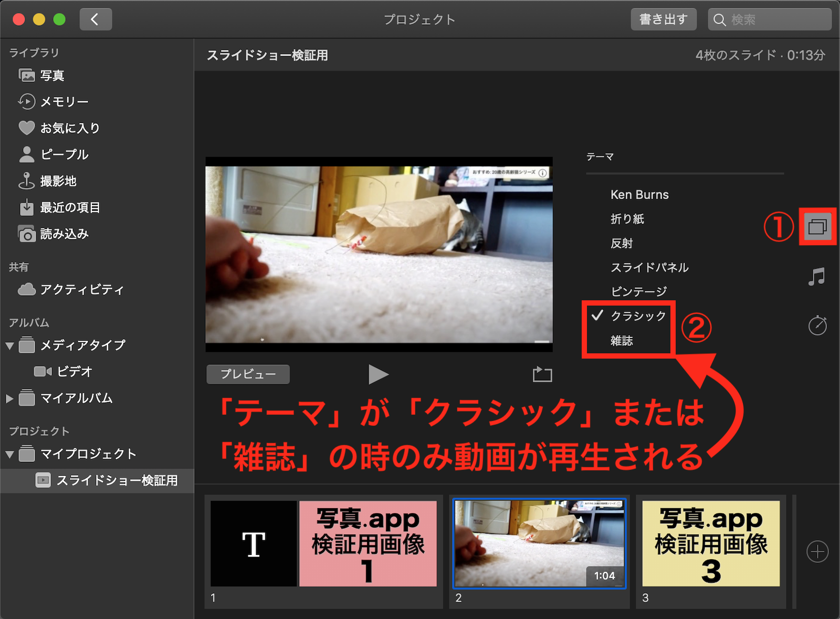Choose the 折り紙 theme
Screen dimensions: 840x619
click(627, 219)
